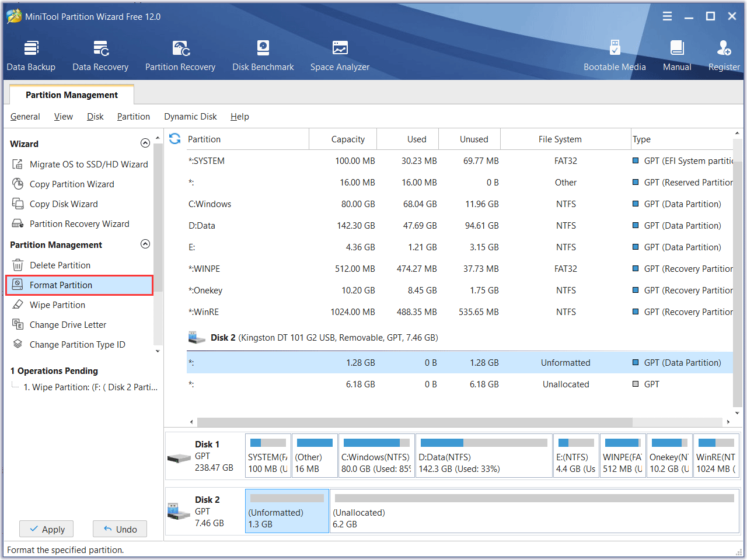The height and width of the screenshot is (560, 747).
Task: Open Partition Recovery Wizard in sidebar
Action: [71, 224]
